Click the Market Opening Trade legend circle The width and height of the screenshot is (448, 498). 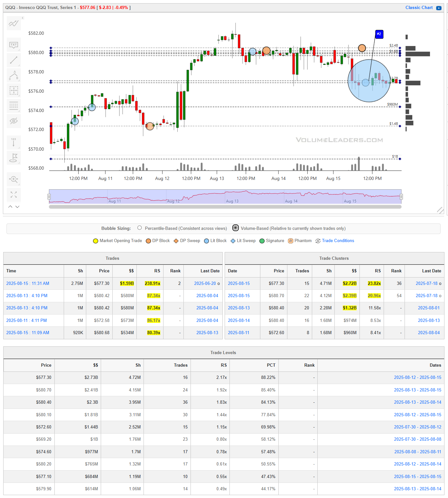(96, 241)
